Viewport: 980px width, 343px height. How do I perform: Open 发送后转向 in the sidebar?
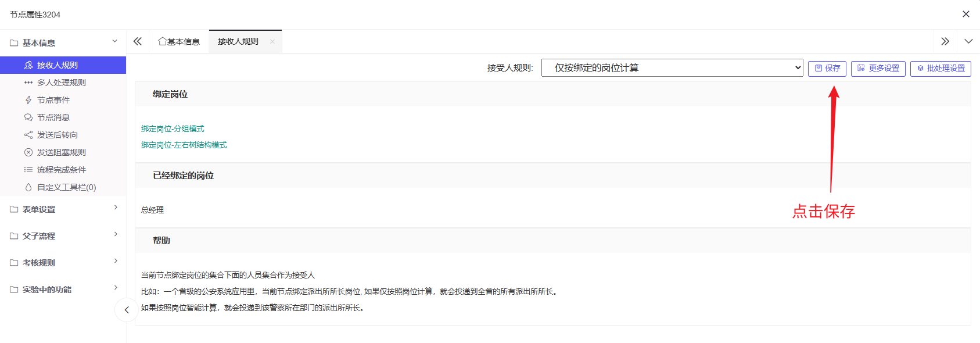coord(63,135)
